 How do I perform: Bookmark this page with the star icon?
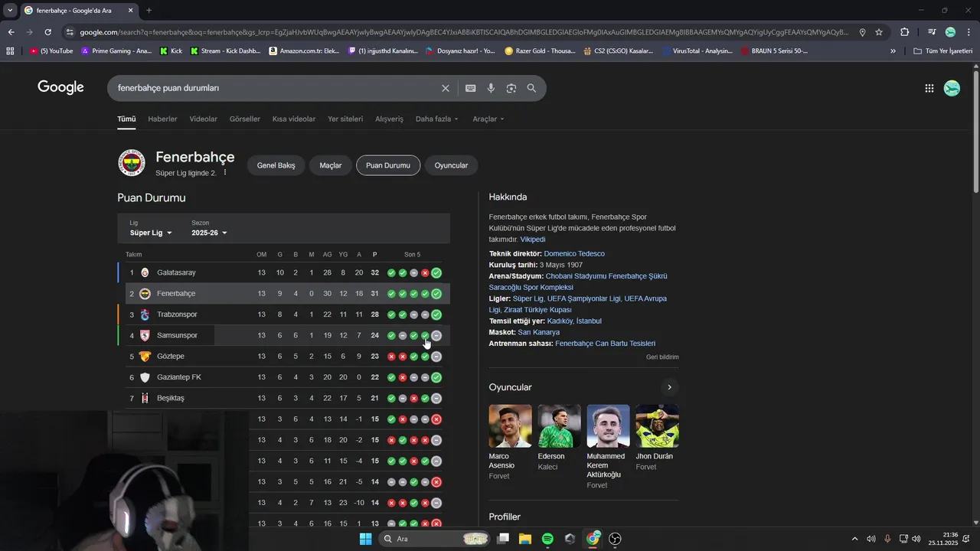(879, 32)
